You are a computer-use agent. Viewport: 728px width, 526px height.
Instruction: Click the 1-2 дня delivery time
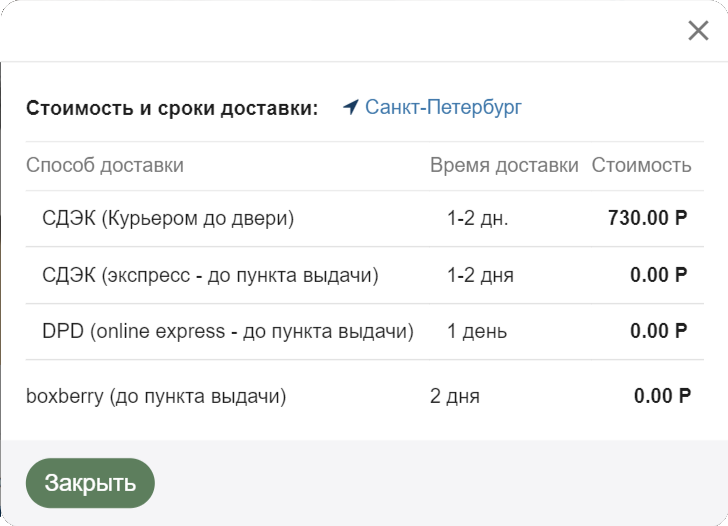coord(480,275)
